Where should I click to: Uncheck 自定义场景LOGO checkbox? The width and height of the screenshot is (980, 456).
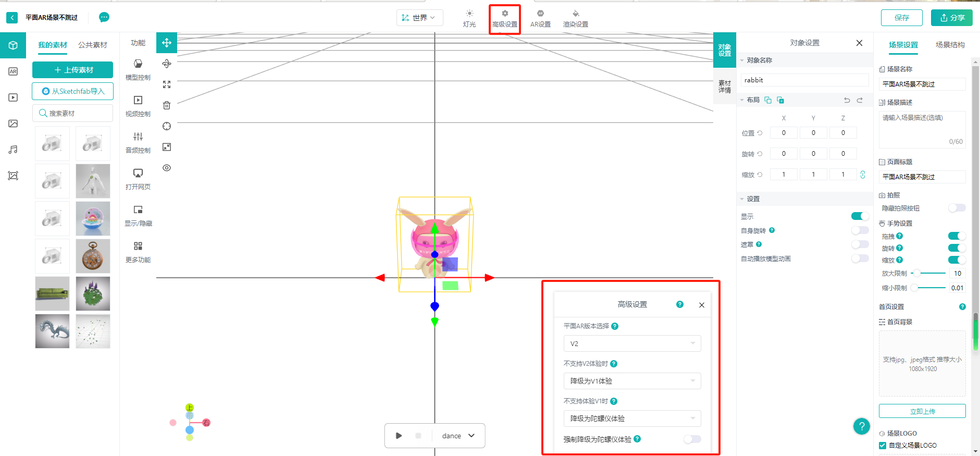pos(883,446)
